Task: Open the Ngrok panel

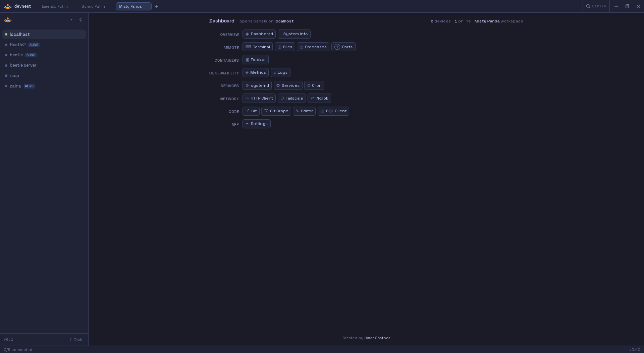Action: coord(319,98)
